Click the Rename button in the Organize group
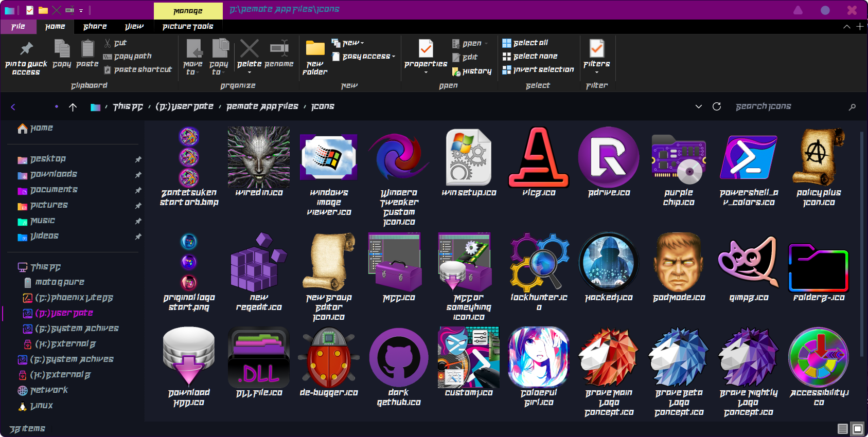The width and height of the screenshot is (868, 437). pos(279,54)
